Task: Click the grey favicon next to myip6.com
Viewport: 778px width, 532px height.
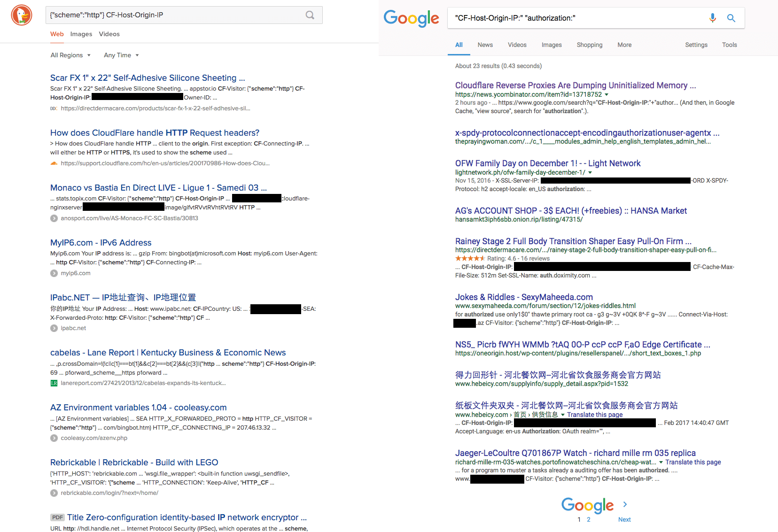Action: [54, 273]
